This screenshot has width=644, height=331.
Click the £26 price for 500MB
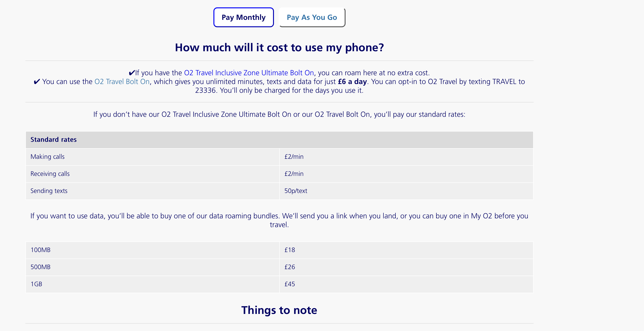pos(289,267)
